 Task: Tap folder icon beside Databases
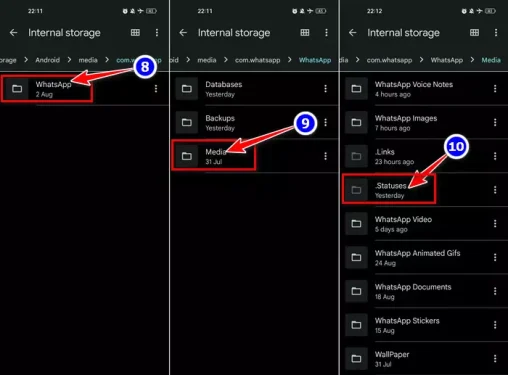(187, 89)
